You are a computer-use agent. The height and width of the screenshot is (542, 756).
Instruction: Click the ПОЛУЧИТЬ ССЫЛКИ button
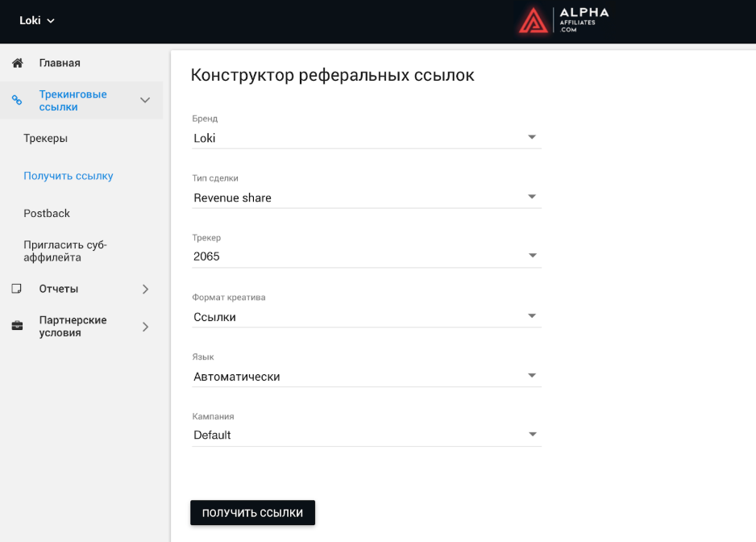tap(252, 512)
